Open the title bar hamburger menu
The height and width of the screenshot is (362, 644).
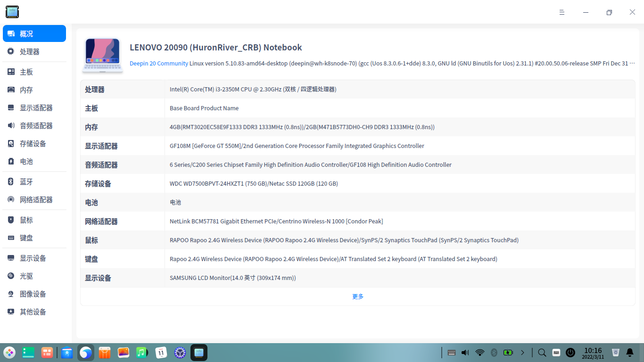(x=562, y=12)
